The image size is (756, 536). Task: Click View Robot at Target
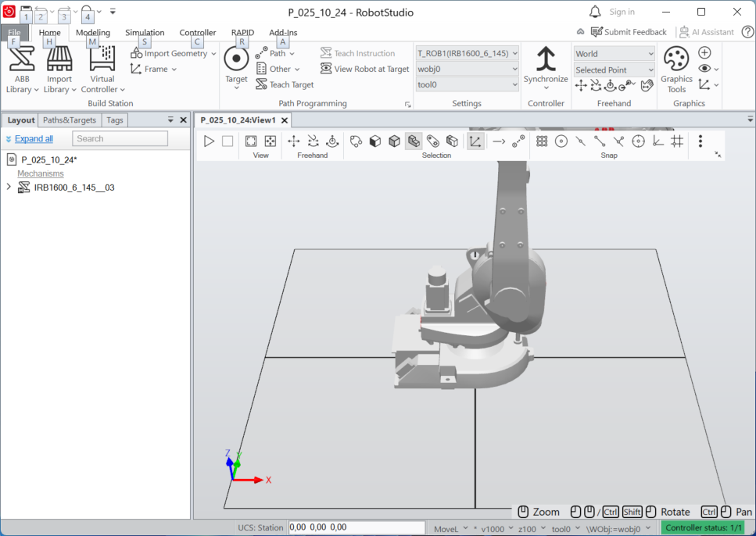365,69
